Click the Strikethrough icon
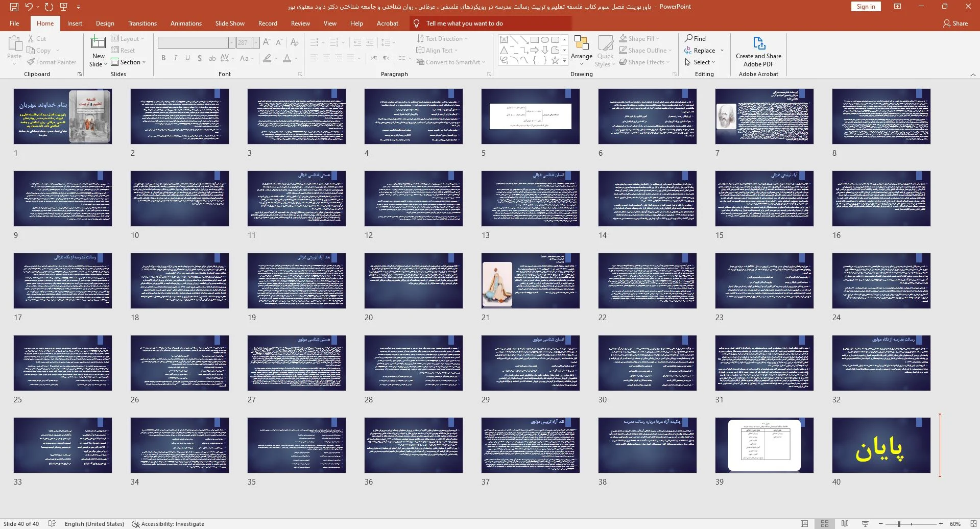Viewport: 980px width, 529px height. point(212,58)
